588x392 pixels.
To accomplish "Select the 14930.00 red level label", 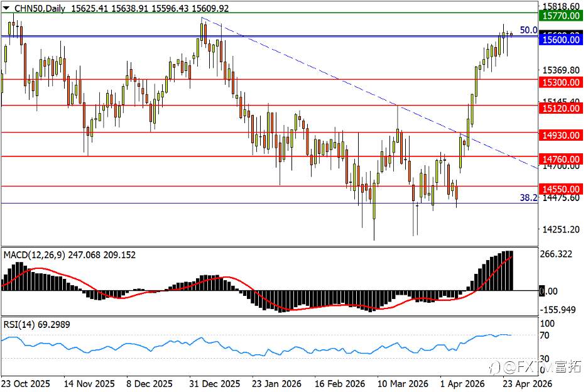I will tap(561, 135).
